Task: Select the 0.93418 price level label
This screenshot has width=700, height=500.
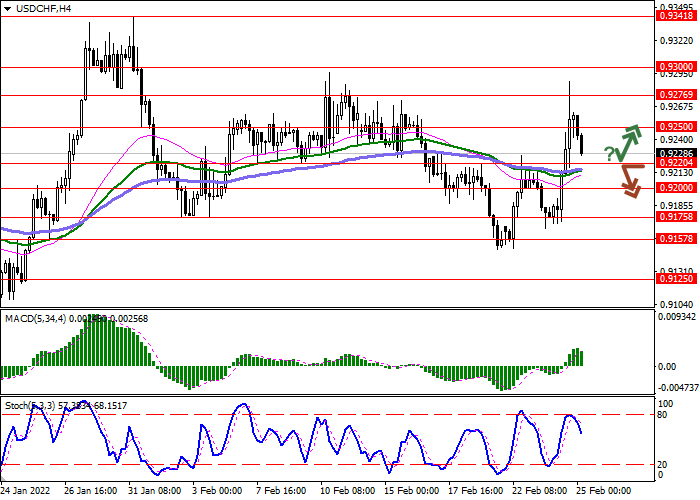Action: pyautogui.click(x=676, y=16)
